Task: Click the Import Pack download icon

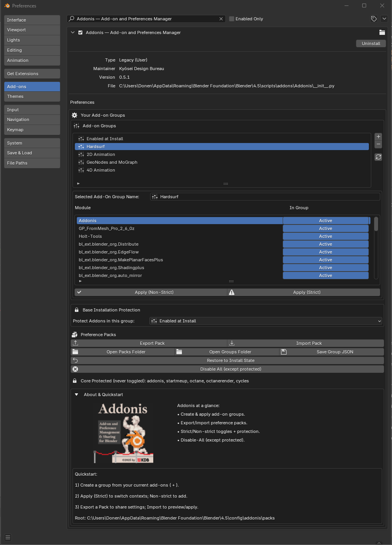Action: 232,343
